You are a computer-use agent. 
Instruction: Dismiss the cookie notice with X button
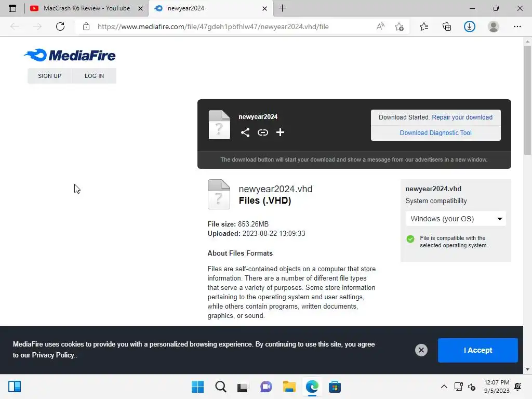(x=421, y=350)
